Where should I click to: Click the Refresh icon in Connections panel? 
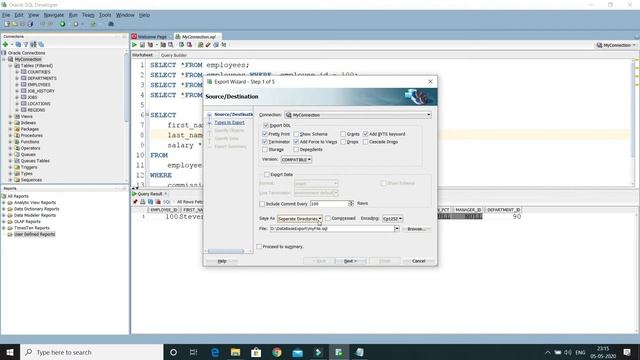pyautogui.click(x=18, y=44)
